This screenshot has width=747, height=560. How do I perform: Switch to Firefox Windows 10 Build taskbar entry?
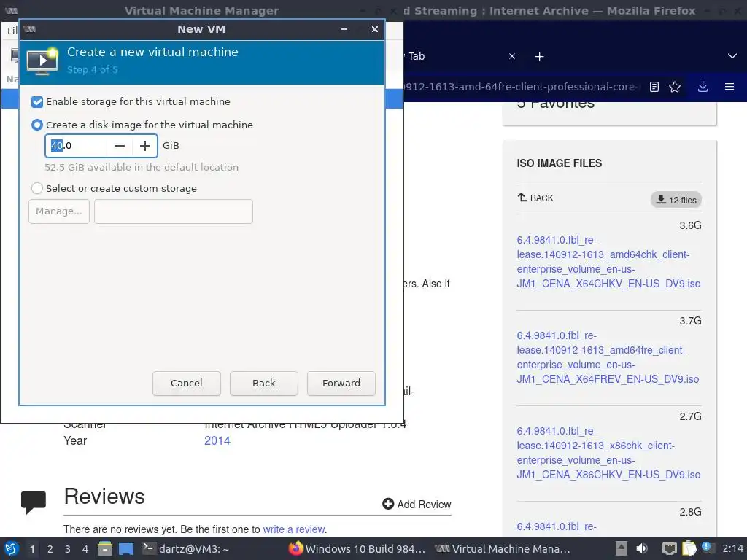(357, 549)
